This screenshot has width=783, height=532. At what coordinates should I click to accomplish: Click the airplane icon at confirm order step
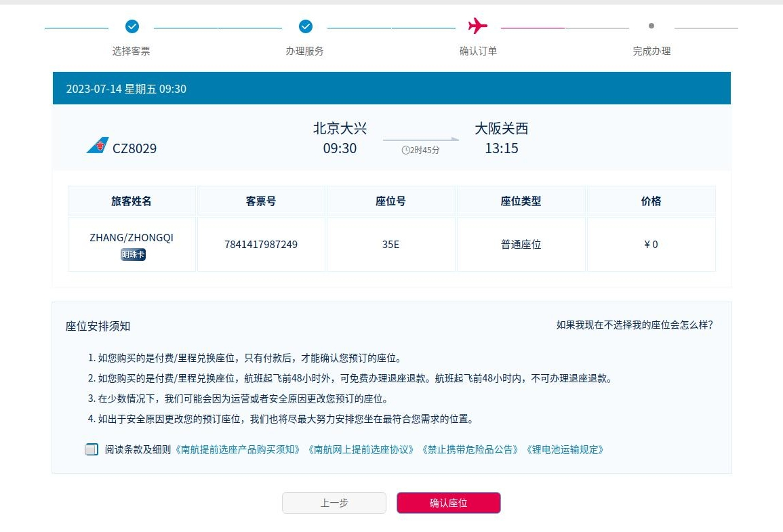click(x=478, y=26)
